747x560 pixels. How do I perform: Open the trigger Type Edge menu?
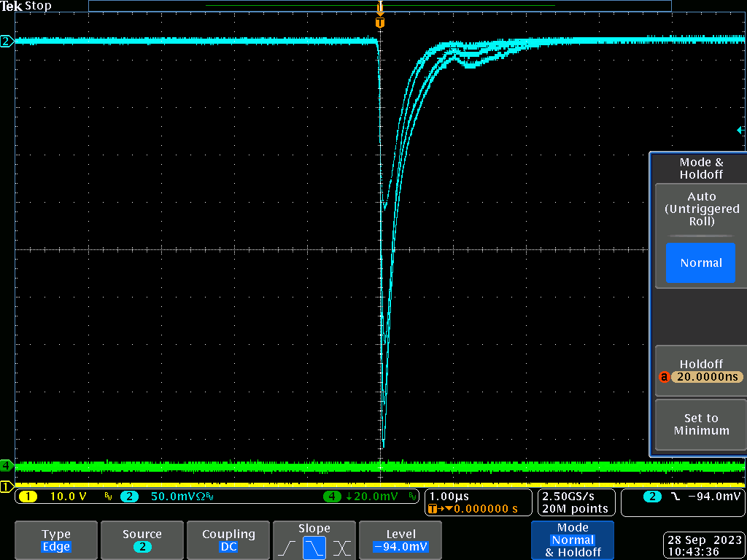(x=56, y=540)
